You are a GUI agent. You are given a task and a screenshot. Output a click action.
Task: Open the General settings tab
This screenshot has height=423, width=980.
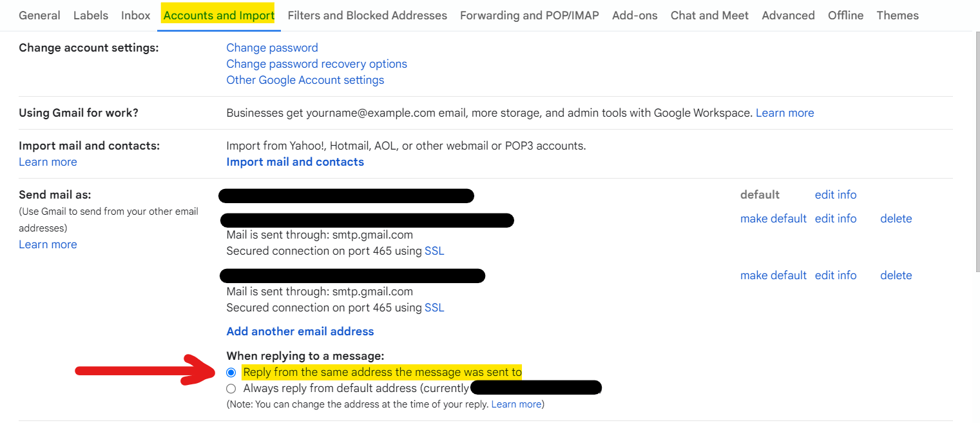point(39,15)
